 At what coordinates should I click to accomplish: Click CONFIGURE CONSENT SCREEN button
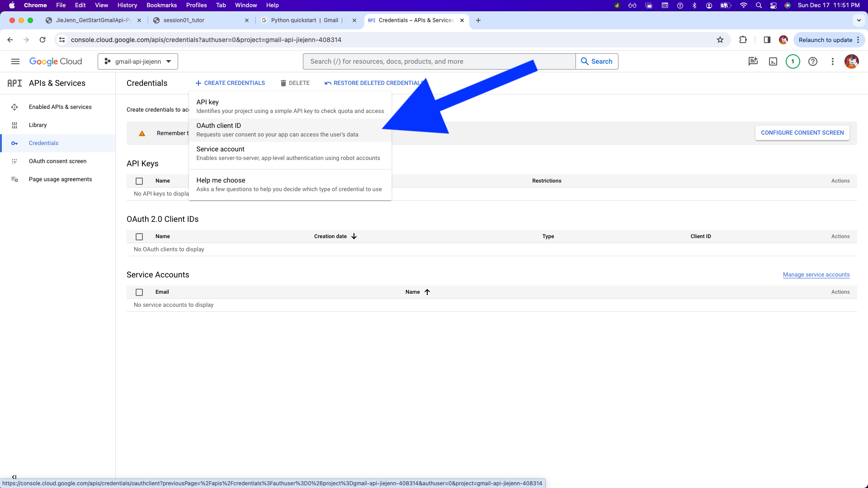[x=802, y=133]
